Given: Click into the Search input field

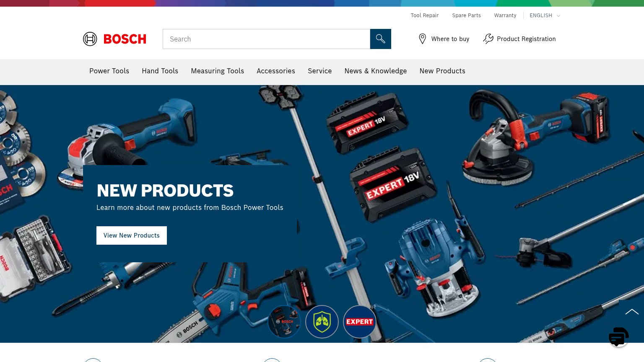Looking at the screenshot, I should pos(266,39).
